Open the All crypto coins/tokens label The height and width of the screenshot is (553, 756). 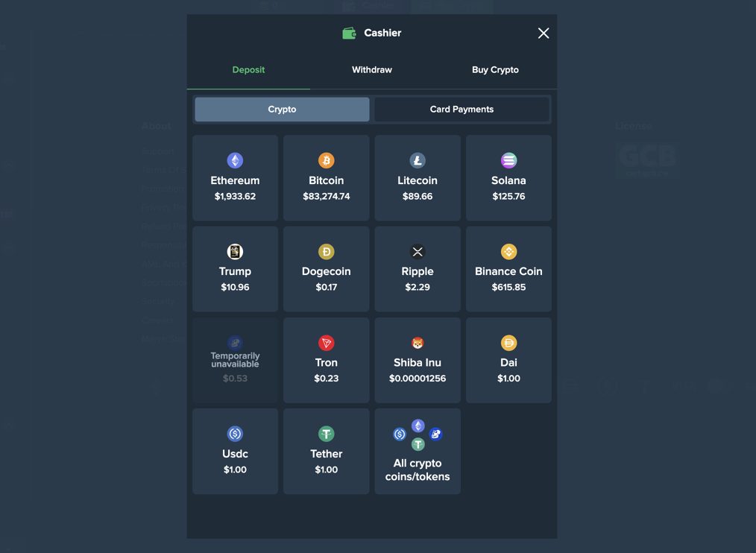tap(418, 470)
